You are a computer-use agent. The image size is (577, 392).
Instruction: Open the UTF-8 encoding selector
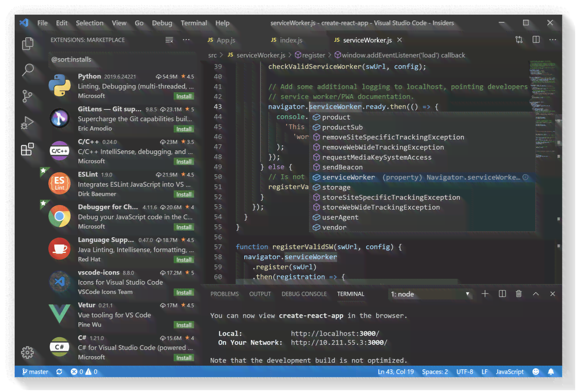point(465,372)
